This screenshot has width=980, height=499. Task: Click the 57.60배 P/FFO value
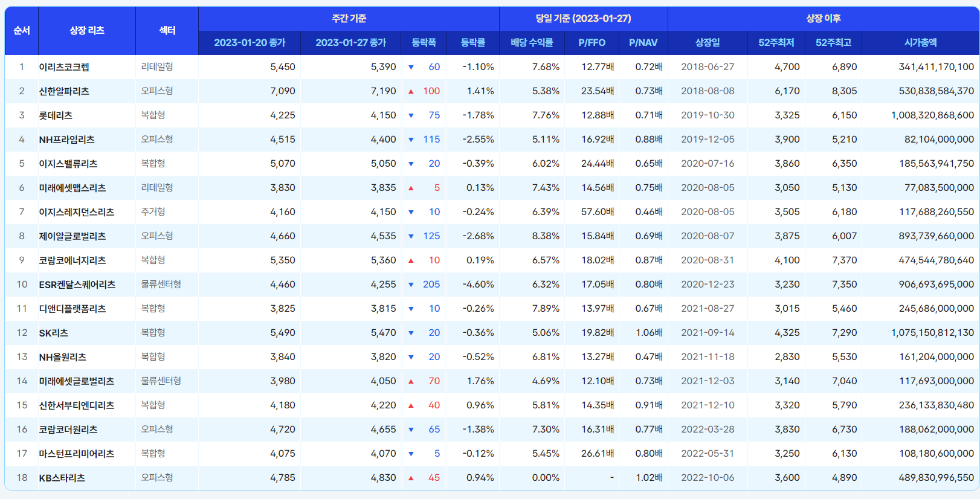pos(598,212)
